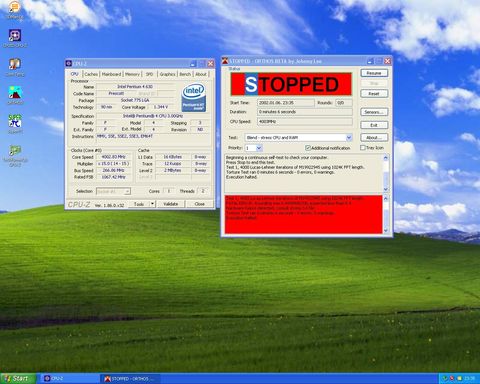Click the Tools button in CPU-Z
The width and height of the screenshot is (480, 384).
[139, 204]
